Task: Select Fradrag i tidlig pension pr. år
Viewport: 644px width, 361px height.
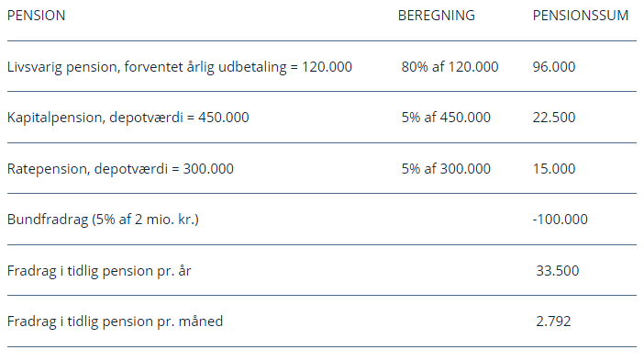Action: (x=99, y=271)
